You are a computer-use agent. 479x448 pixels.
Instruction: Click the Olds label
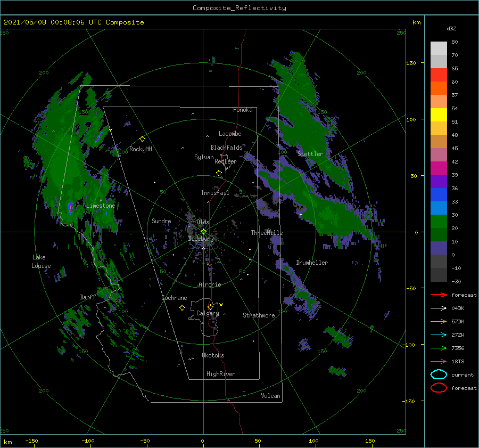pos(203,222)
